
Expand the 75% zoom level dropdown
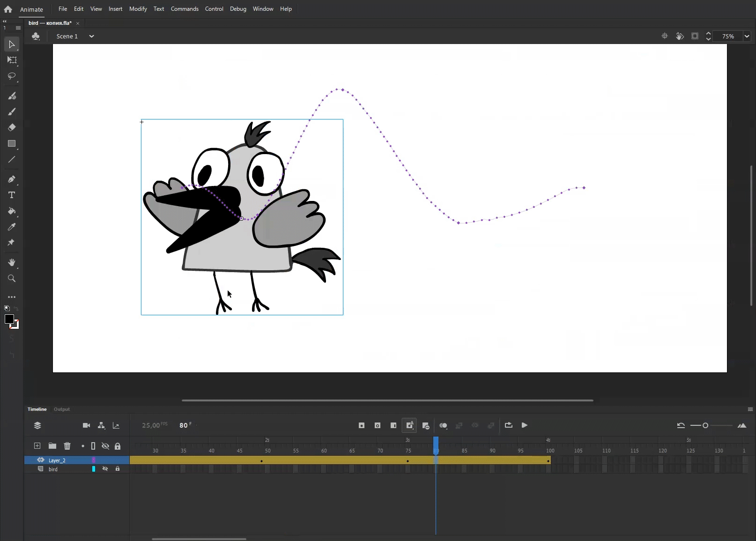pyautogui.click(x=747, y=36)
